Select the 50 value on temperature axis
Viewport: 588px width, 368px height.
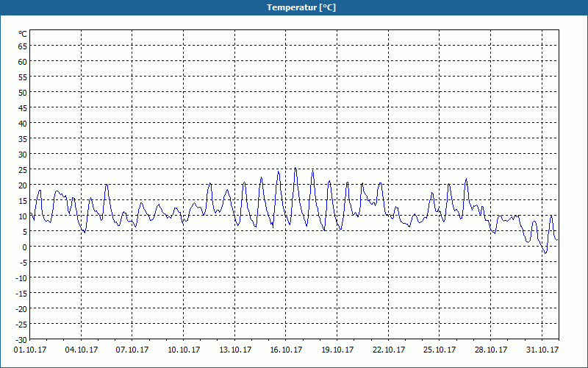coord(23,93)
